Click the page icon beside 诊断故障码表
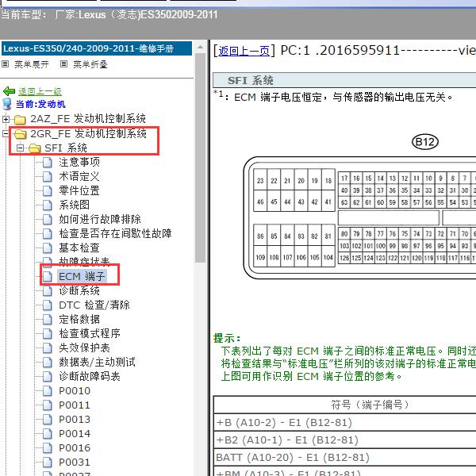Screen dimensions: 476x476 [47, 376]
